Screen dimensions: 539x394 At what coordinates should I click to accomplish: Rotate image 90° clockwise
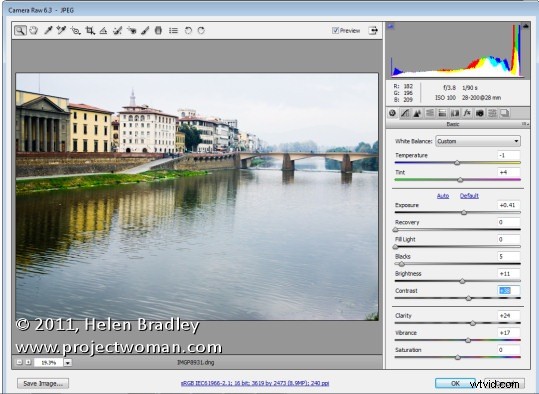(201, 31)
